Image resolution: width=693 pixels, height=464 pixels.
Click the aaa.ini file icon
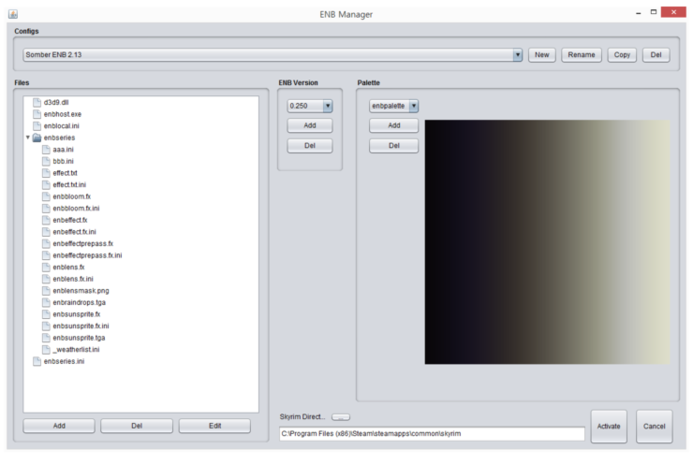click(46, 149)
